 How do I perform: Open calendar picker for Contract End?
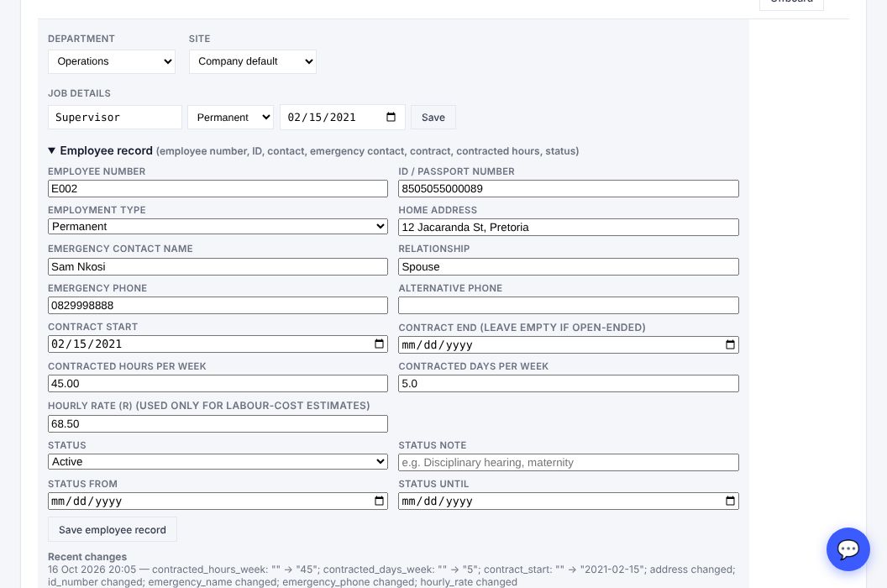point(730,344)
